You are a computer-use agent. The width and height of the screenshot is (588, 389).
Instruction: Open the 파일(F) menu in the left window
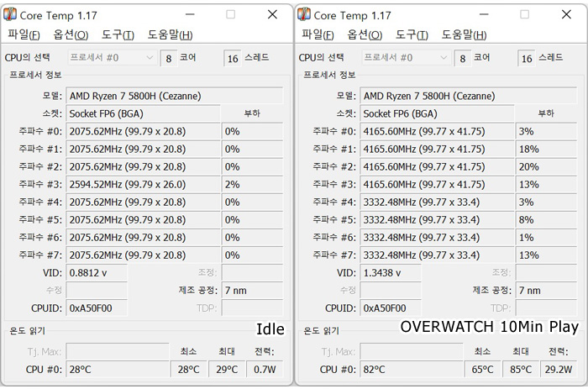(x=24, y=34)
